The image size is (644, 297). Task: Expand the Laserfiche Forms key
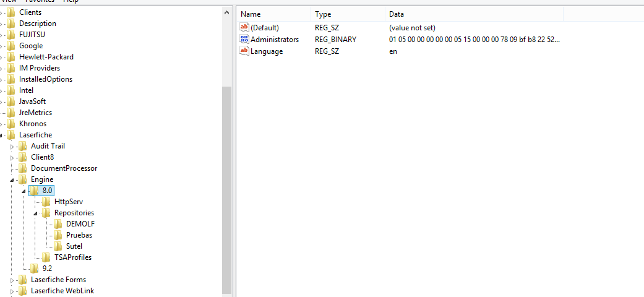coord(12,280)
